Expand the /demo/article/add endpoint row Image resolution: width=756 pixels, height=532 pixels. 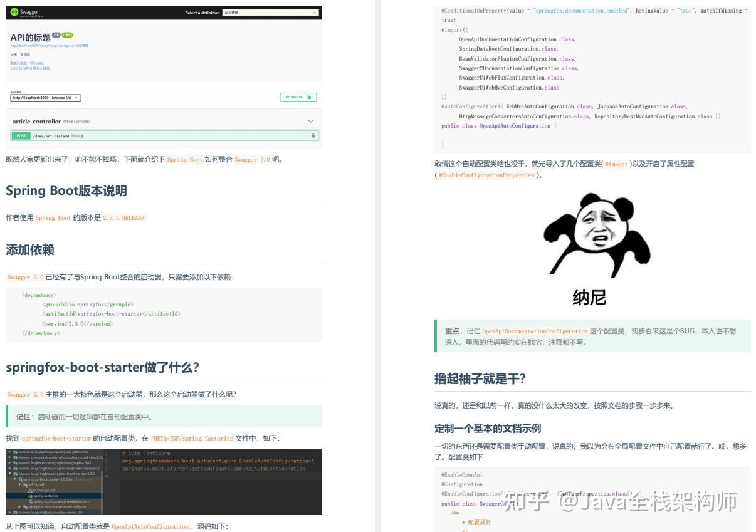[125, 135]
